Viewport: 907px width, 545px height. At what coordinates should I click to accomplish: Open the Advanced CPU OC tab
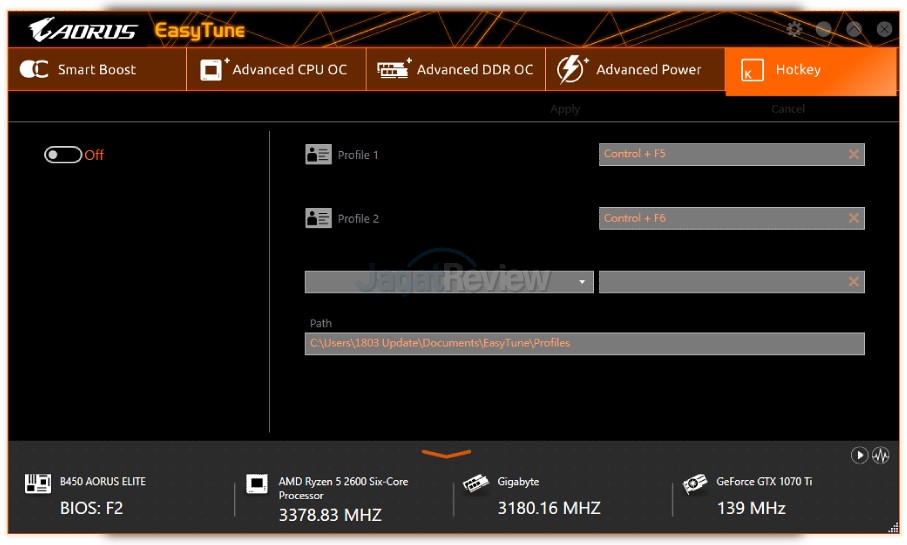(275, 70)
